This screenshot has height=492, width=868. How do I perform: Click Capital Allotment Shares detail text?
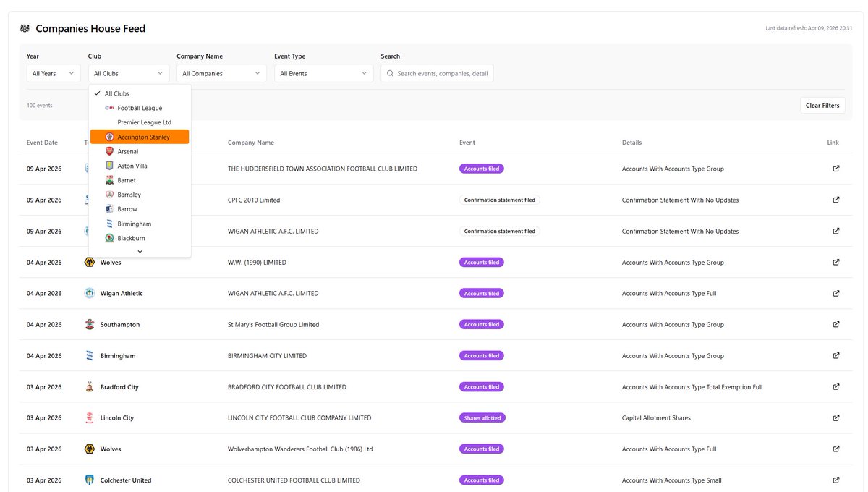click(656, 417)
